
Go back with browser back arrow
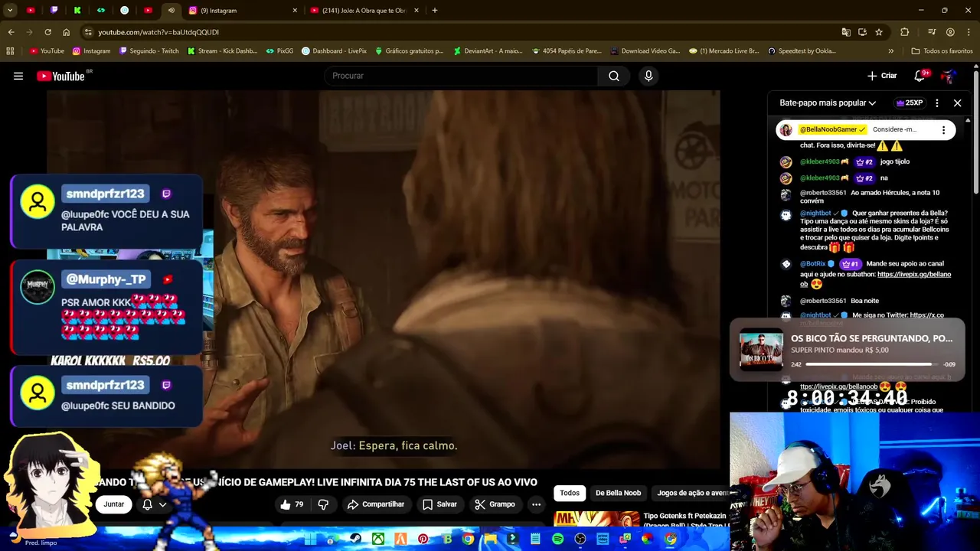click(11, 32)
